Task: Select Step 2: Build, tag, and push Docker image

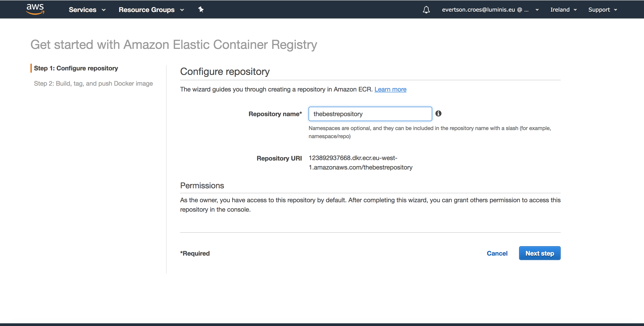Action: [93, 83]
